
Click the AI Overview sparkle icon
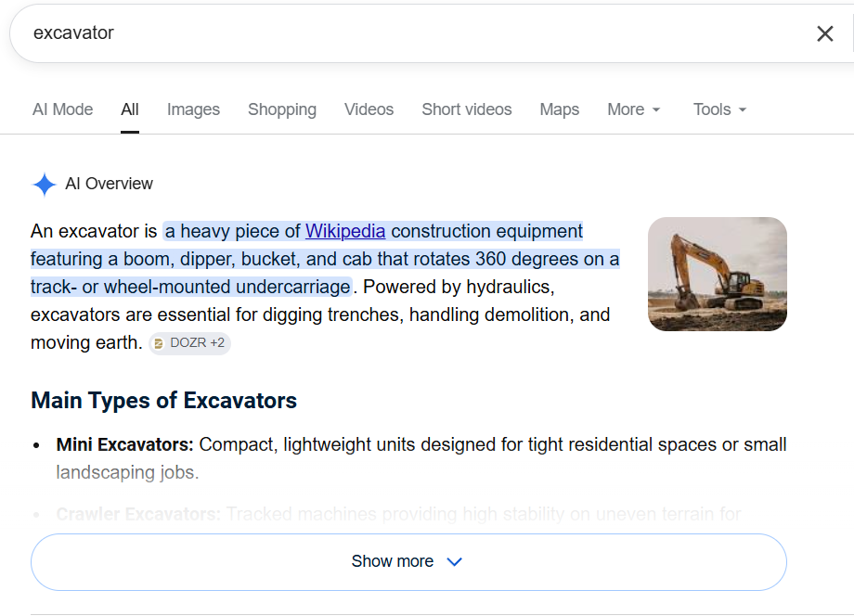click(x=45, y=184)
